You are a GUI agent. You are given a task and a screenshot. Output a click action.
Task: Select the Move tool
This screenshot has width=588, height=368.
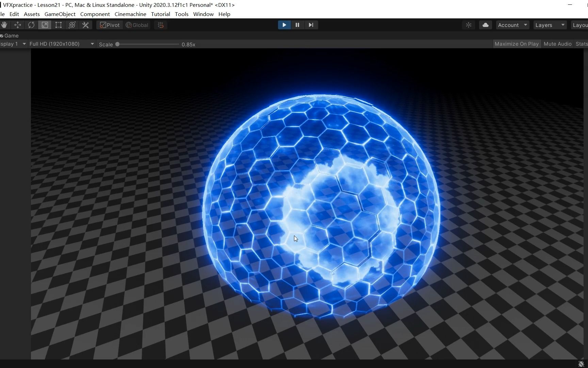17,25
